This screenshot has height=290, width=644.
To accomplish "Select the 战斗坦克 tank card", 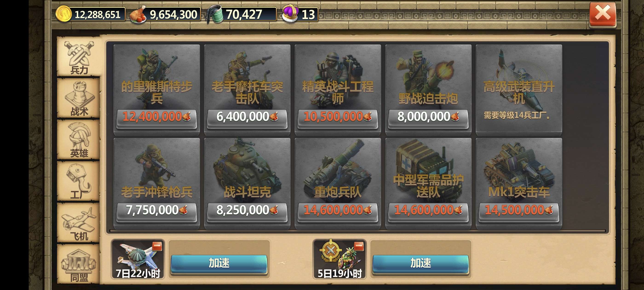I will click(x=247, y=183).
